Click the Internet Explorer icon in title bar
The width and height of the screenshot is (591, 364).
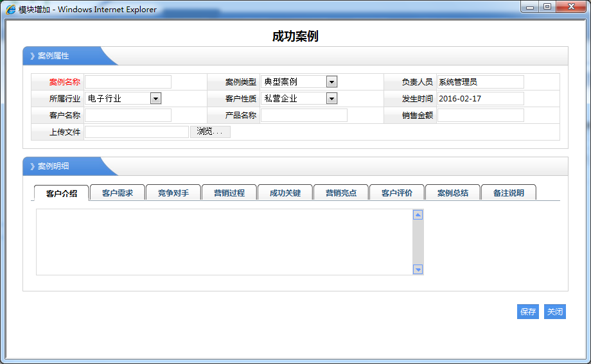point(11,10)
